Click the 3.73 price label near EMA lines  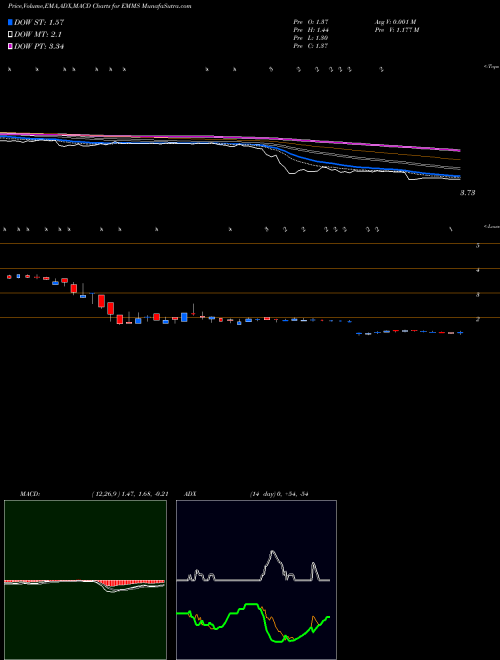467,193
